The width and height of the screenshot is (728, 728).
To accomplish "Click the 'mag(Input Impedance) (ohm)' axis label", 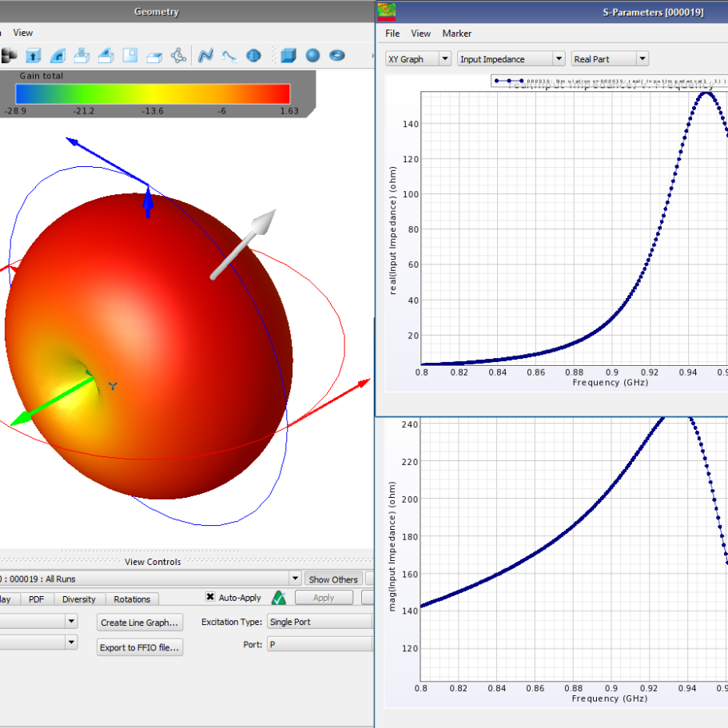I will [392, 546].
